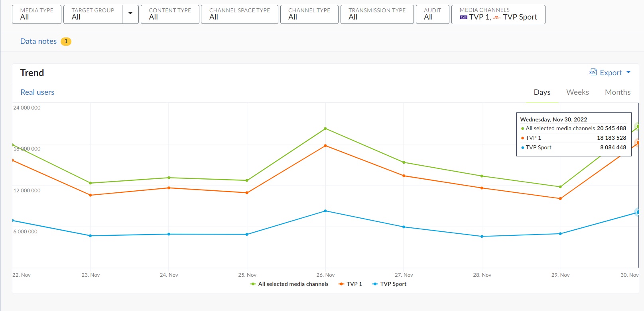Image resolution: width=644 pixels, height=311 pixels.
Task: Click the Real users metric link
Action: (37, 92)
